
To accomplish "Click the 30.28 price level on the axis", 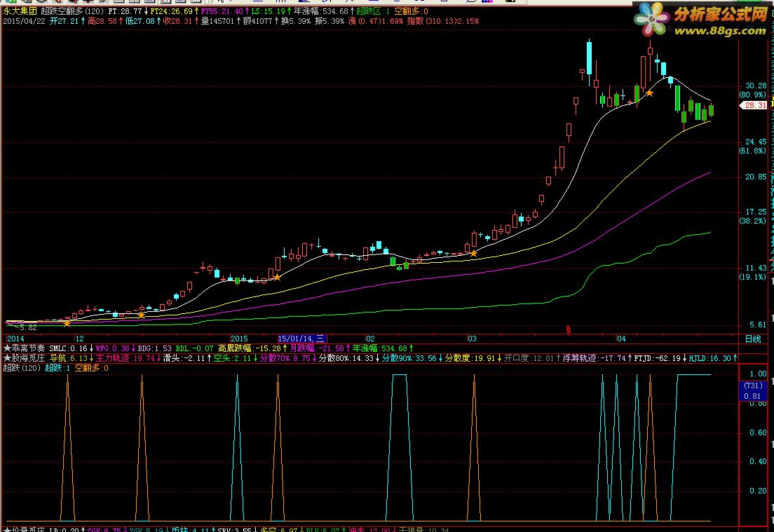I will tap(756, 86).
